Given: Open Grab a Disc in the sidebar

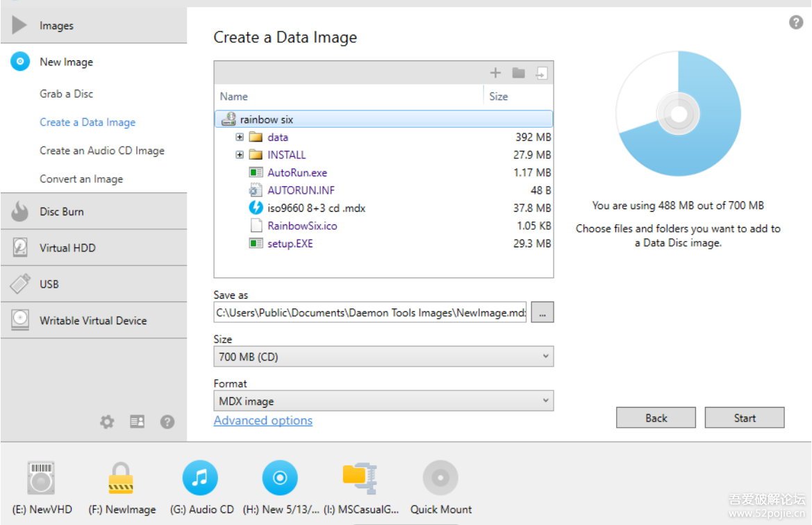Looking at the screenshot, I should click(66, 94).
